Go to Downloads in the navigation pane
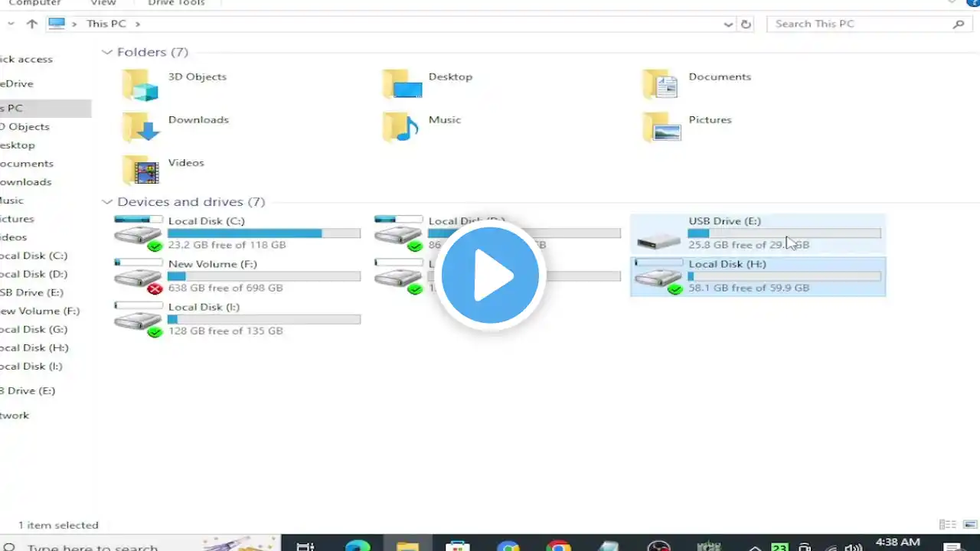Viewport: 980px width, 551px height. click(26, 181)
